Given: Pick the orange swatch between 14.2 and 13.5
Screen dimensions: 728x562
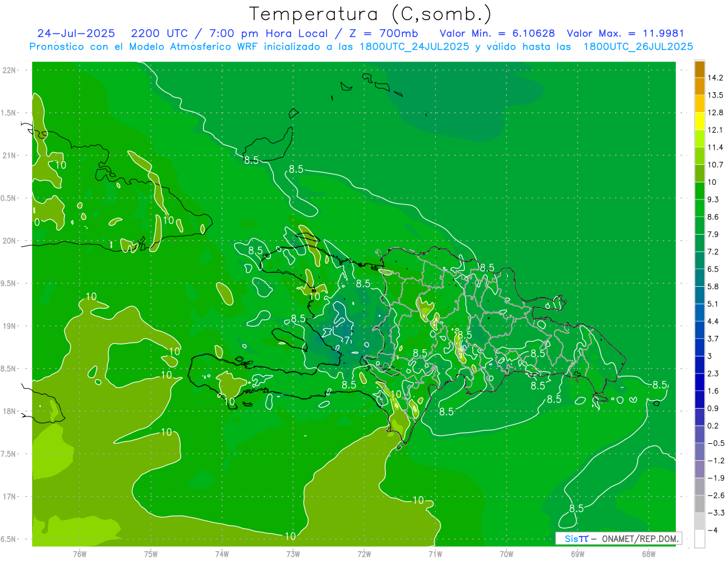Looking at the screenshot, I should point(699,87).
